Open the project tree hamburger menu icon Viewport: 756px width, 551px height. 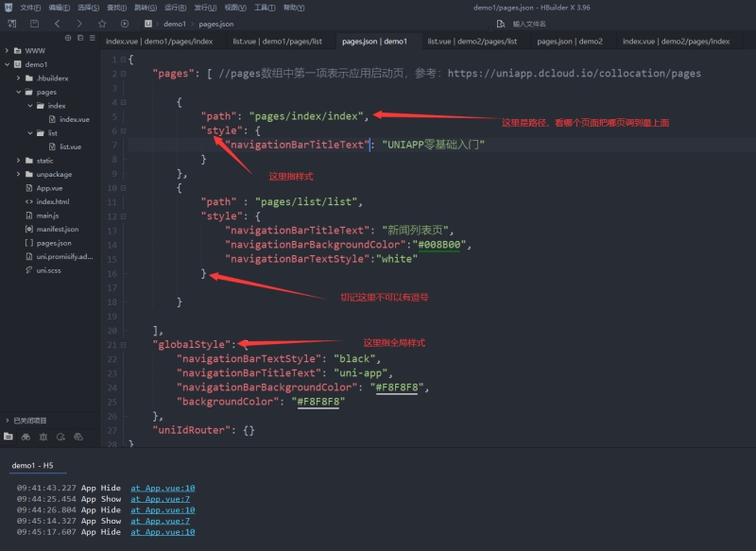pos(92,38)
